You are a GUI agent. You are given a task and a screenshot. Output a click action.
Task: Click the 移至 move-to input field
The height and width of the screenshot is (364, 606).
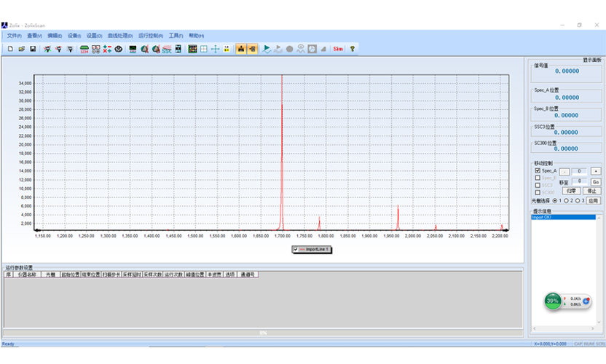point(578,181)
